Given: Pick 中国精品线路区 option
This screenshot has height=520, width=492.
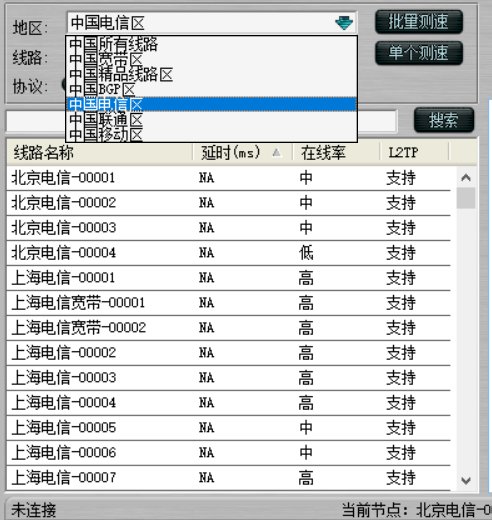Looking at the screenshot, I should (x=211, y=75).
